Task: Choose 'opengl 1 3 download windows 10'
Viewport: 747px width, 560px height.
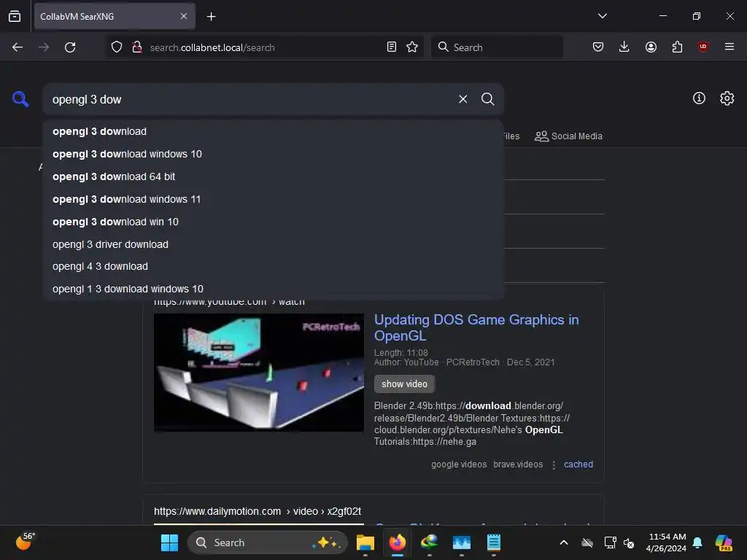Action: coord(274,289)
